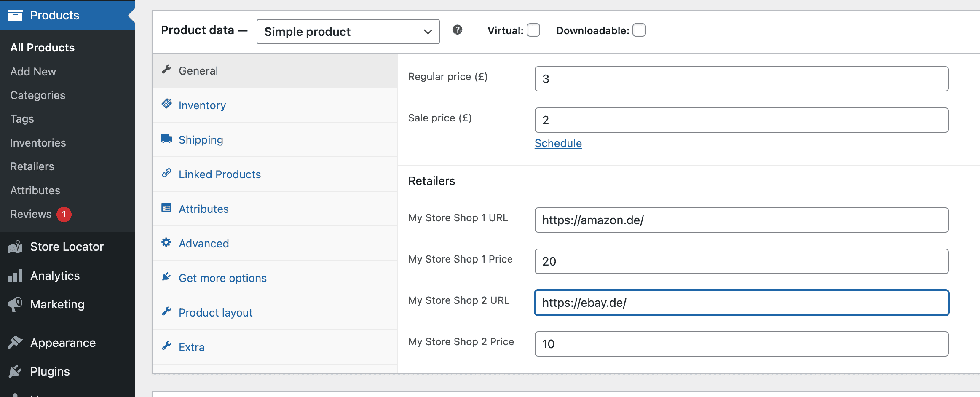
Task: Open the Get more options link
Action: coord(222,278)
